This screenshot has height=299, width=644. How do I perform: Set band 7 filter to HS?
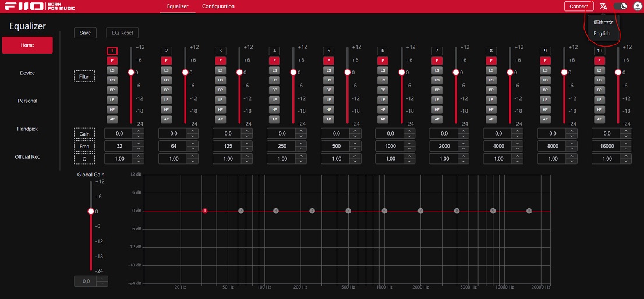437,80
